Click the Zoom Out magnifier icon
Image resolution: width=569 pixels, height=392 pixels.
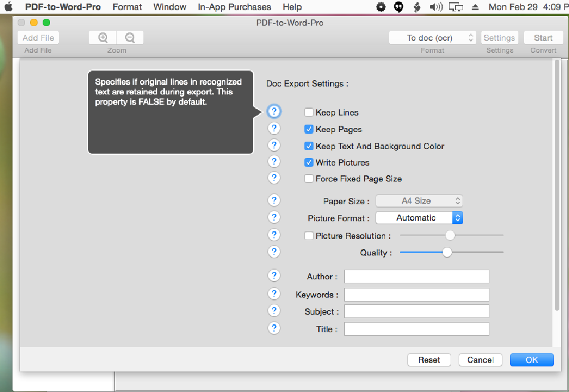coord(130,38)
